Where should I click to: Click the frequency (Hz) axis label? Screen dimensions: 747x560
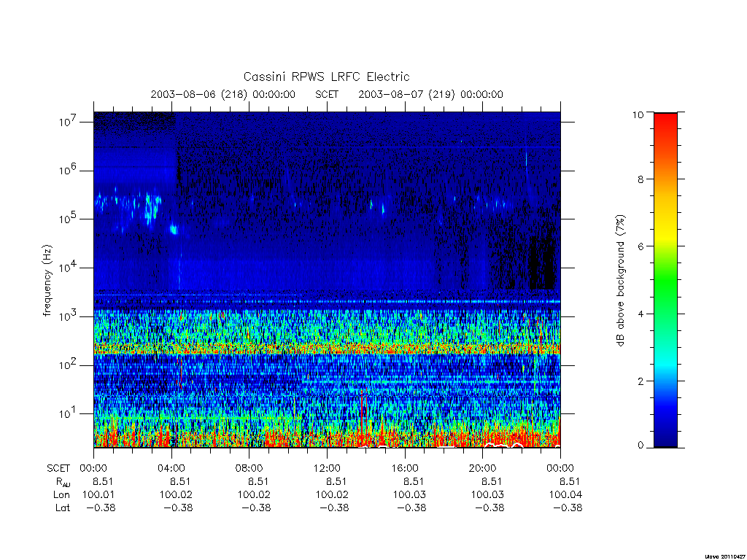click(x=47, y=281)
